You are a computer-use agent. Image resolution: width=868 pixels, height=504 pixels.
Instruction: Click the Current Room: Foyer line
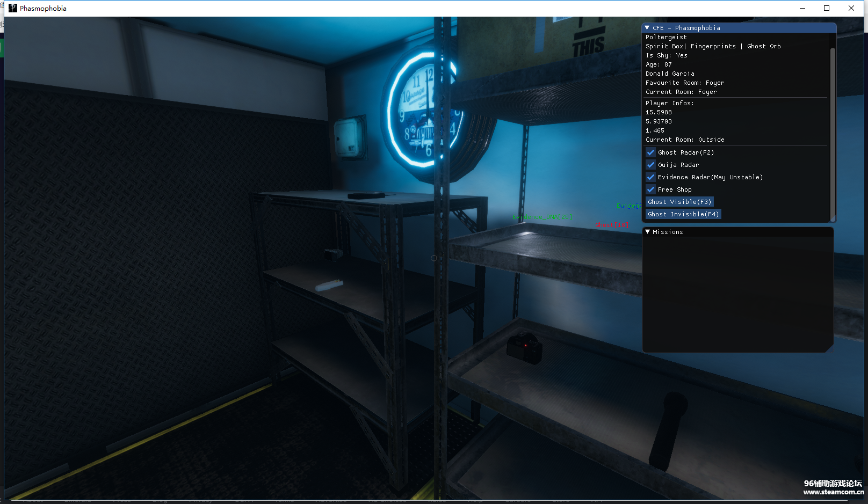(681, 92)
